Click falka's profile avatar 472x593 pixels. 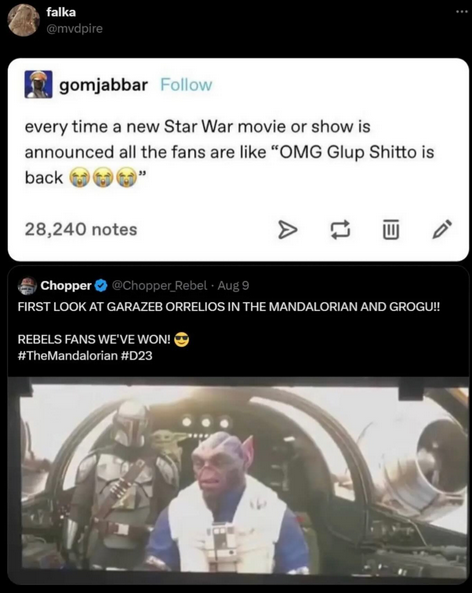point(24,20)
